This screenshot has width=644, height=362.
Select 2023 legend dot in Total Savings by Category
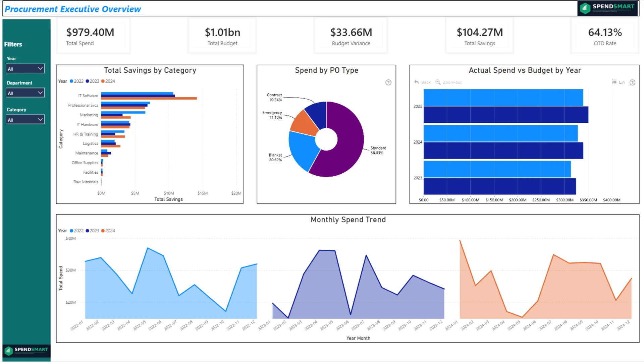pyautogui.click(x=87, y=81)
